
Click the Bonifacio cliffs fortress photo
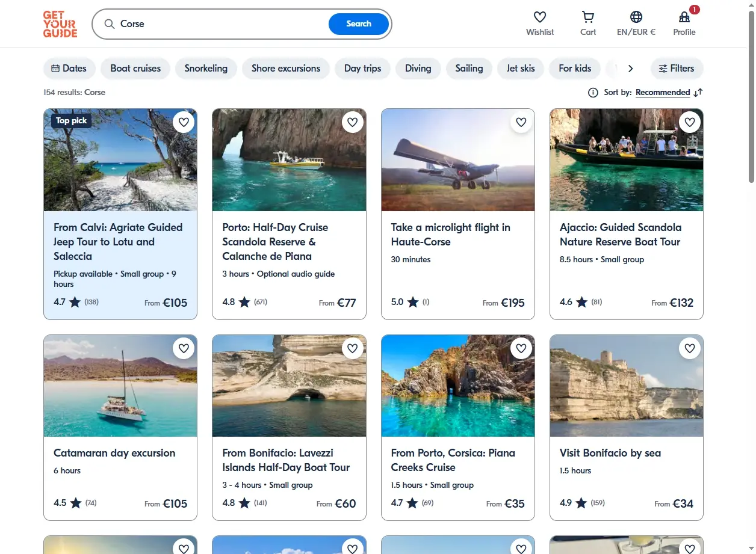click(627, 386)
